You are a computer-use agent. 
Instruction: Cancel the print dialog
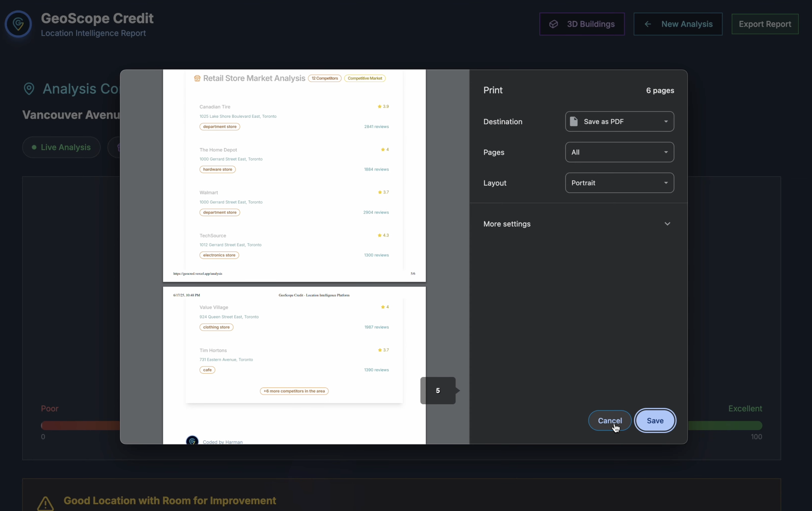[x=609, y=420]
